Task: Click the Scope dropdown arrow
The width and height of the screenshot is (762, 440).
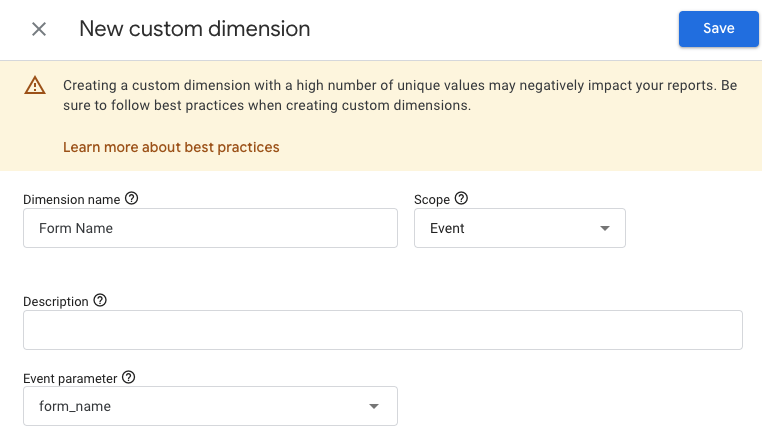Action: [604, 229]
